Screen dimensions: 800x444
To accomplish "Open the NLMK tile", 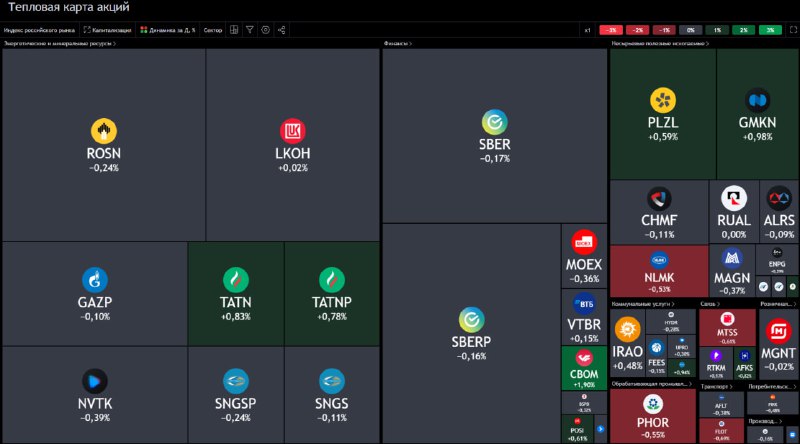I will [x=659, y=272].
